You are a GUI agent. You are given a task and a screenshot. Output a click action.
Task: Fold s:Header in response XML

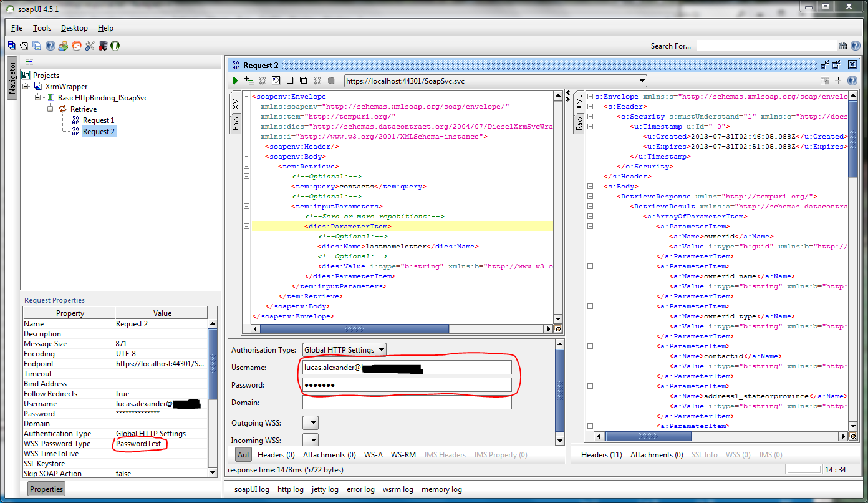tap(590, 107)
